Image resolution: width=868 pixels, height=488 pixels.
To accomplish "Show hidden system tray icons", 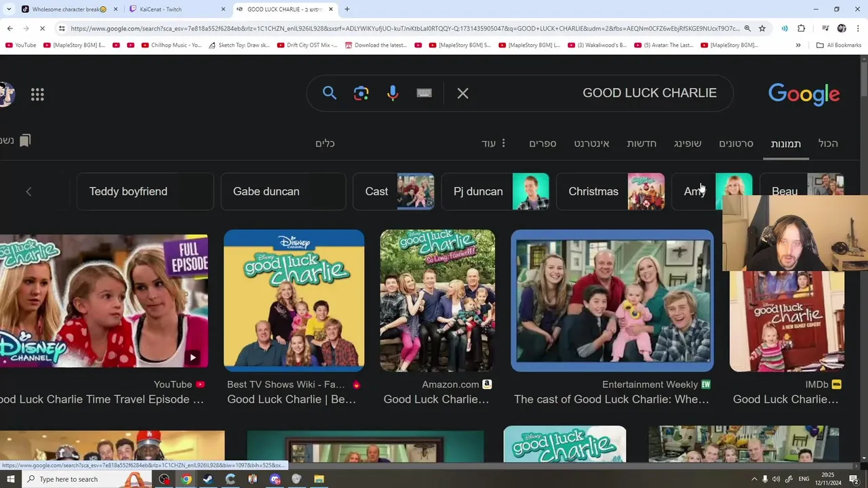I will (x=754, y=479).
